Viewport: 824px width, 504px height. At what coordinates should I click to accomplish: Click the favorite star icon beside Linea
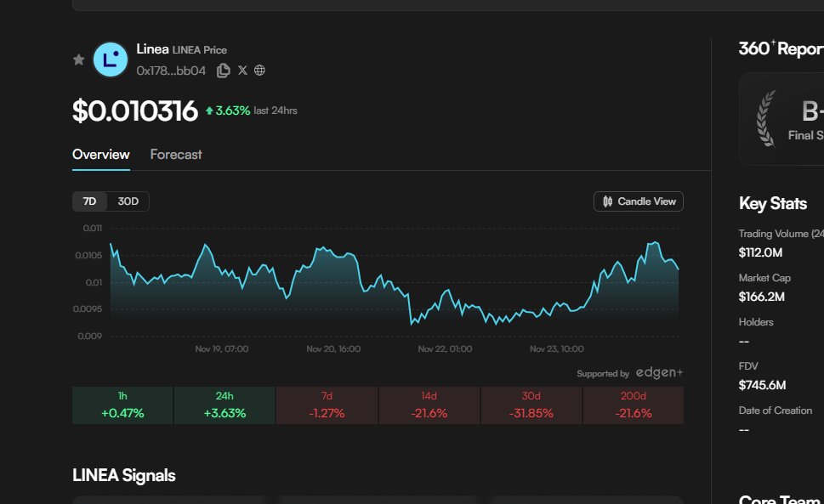click(x=78, y=59)
